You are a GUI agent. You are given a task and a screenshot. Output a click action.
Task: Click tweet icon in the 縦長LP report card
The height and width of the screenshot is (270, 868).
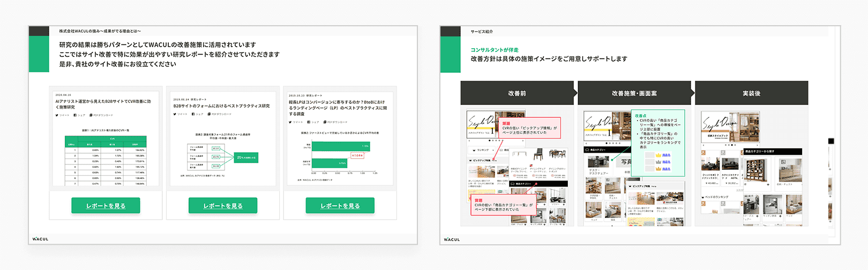tap(290, 122)
